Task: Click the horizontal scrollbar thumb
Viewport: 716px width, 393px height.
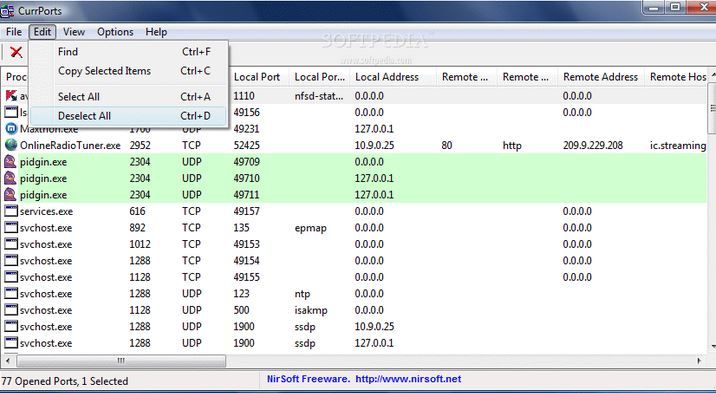Action: 121,361
